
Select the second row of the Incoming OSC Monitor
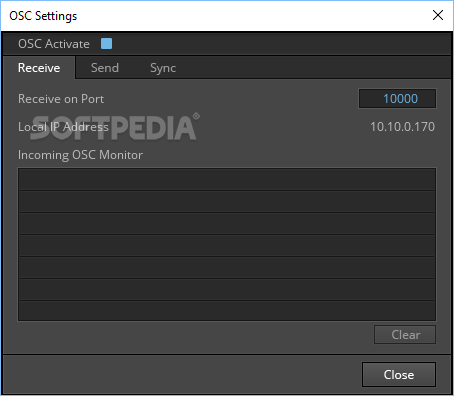coord(227,202)
